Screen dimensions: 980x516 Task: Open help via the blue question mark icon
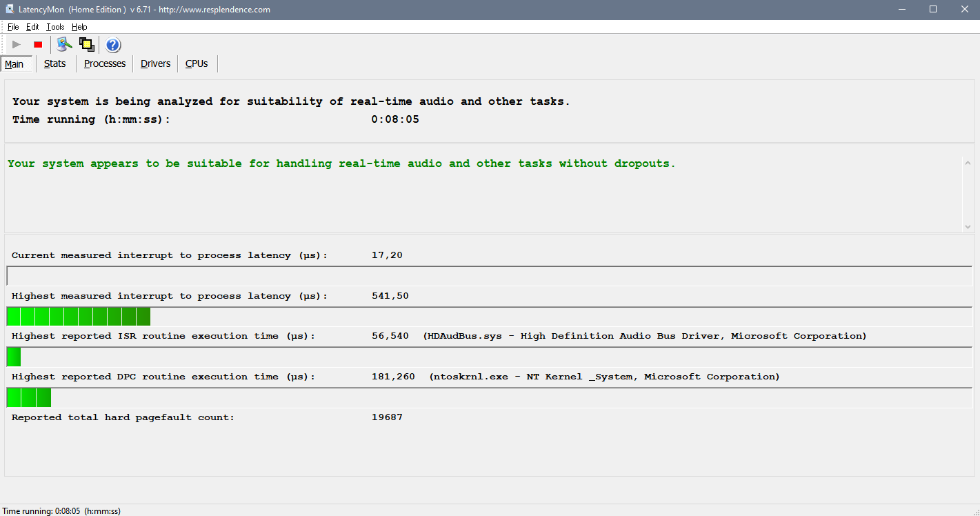pyautogui.click(x=113, y=45)
